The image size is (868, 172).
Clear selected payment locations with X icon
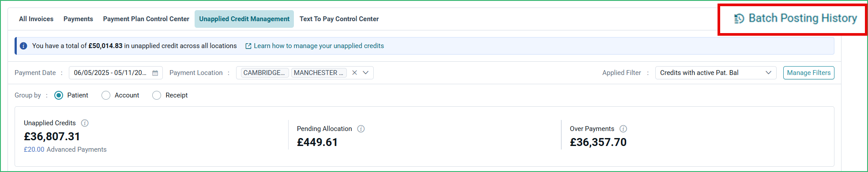[x=354, y=73]
